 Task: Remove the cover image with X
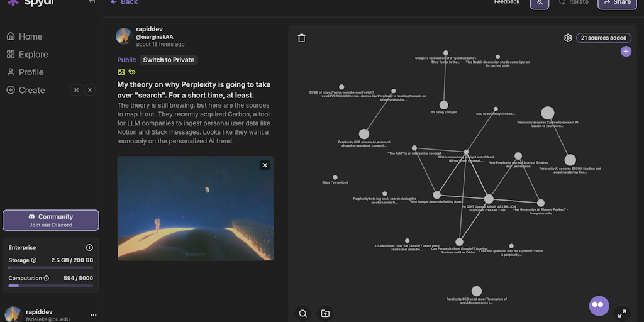[x=265, y=165]
